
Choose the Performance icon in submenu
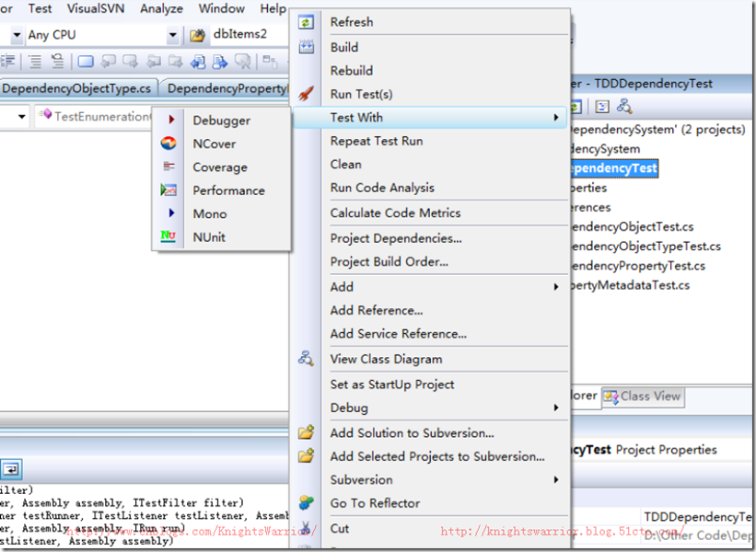[169, 190]
